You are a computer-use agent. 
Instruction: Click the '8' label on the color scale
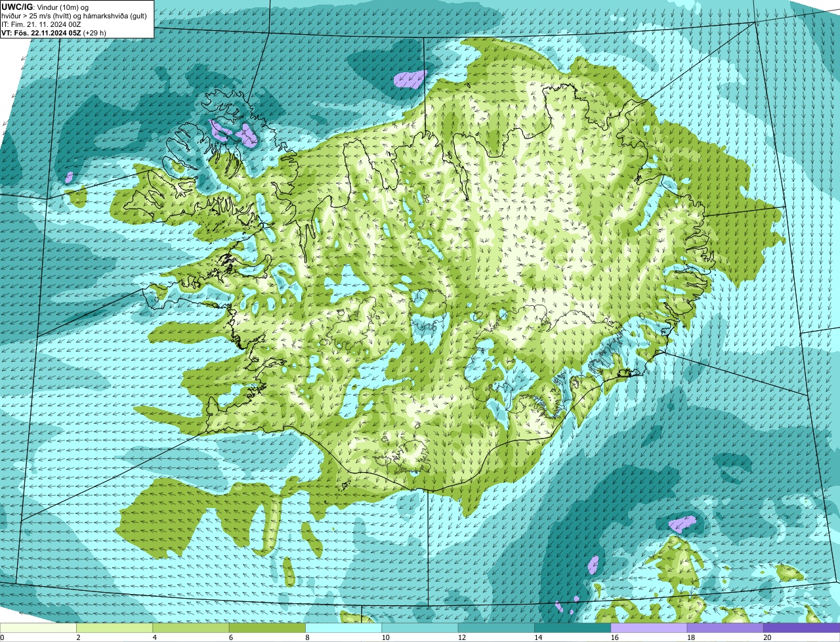307,637
